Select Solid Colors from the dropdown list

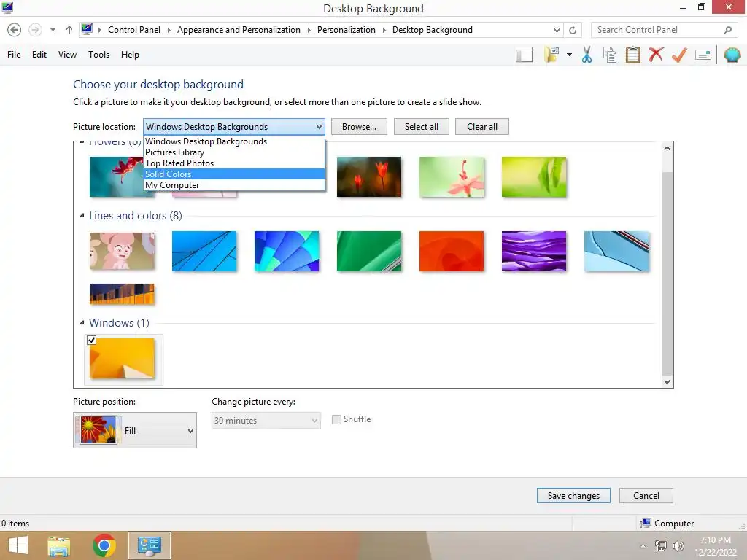click(234, 174)
